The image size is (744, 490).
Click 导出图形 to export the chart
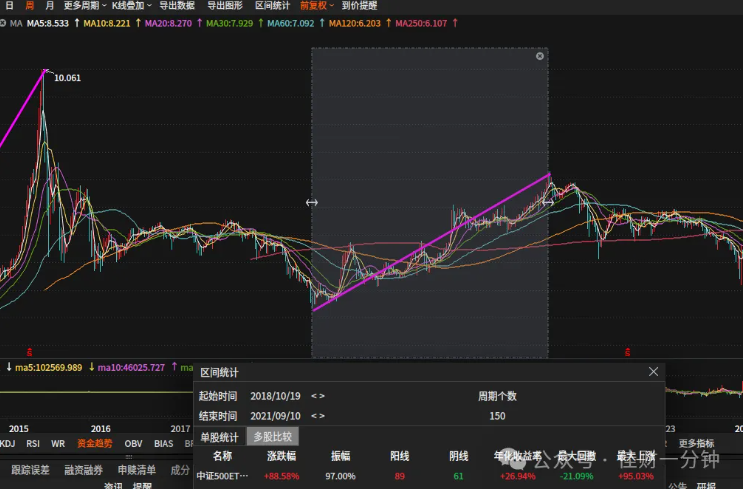225,6
